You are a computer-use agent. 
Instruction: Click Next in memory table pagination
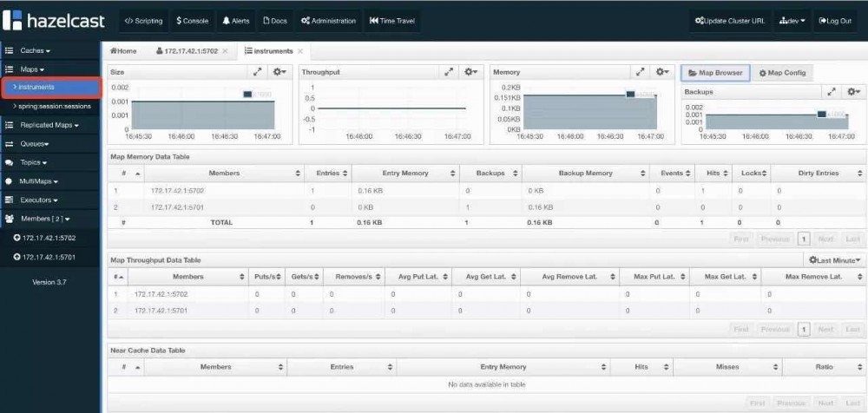[x=825, y=239]
